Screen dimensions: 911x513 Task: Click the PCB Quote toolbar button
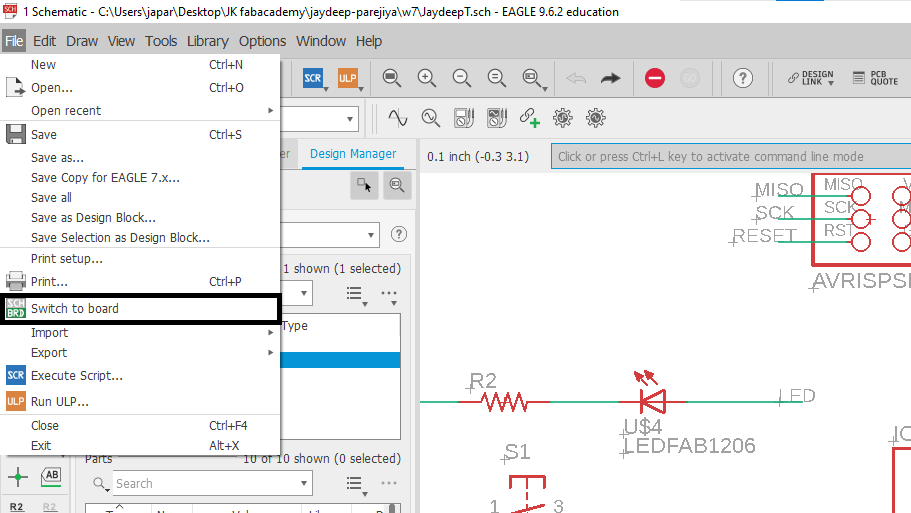[876, 78]
